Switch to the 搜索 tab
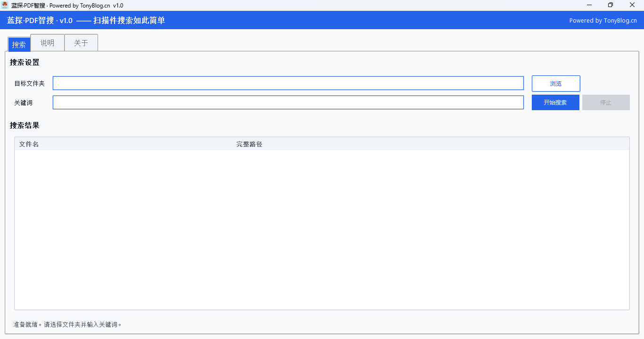The width and height of the screenshot is (644, 339). 19,45
